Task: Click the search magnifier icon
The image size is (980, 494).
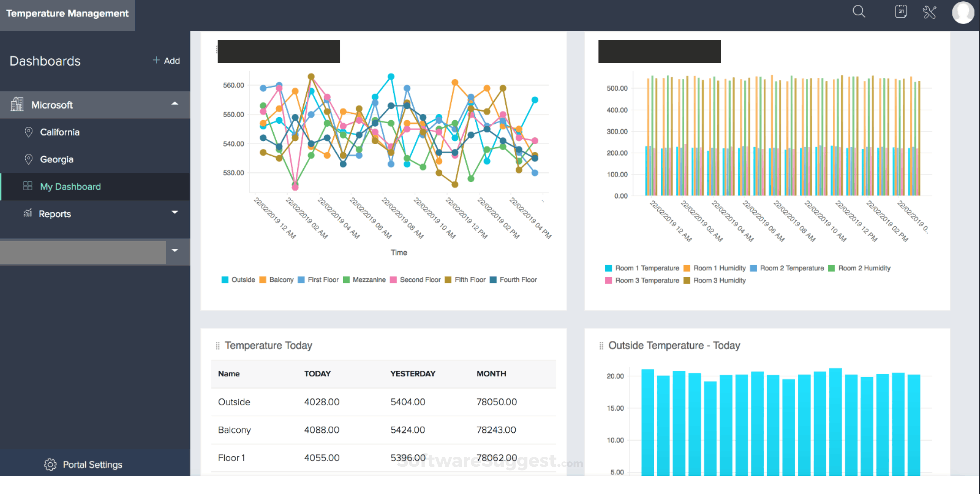Action: pos(859,11)
